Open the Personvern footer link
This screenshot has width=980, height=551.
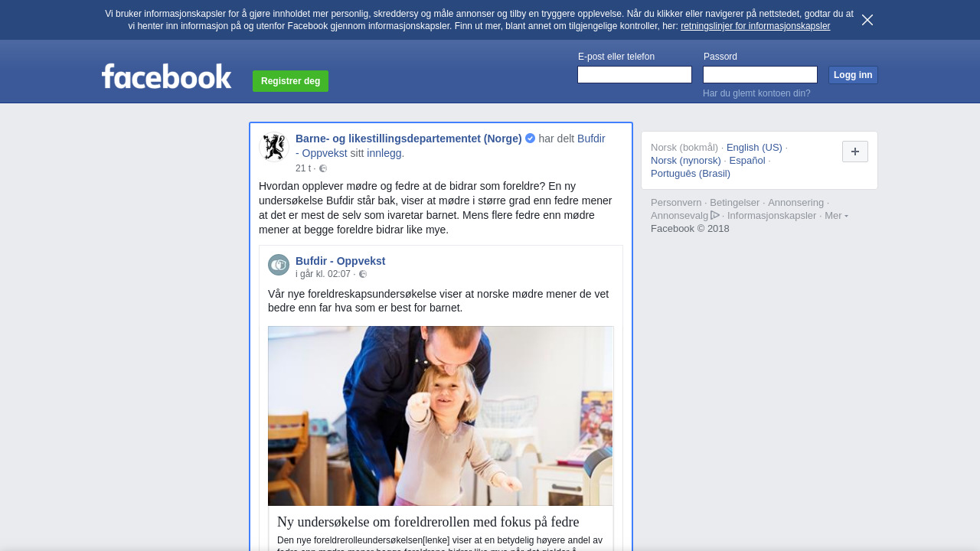tap(675, 203)
